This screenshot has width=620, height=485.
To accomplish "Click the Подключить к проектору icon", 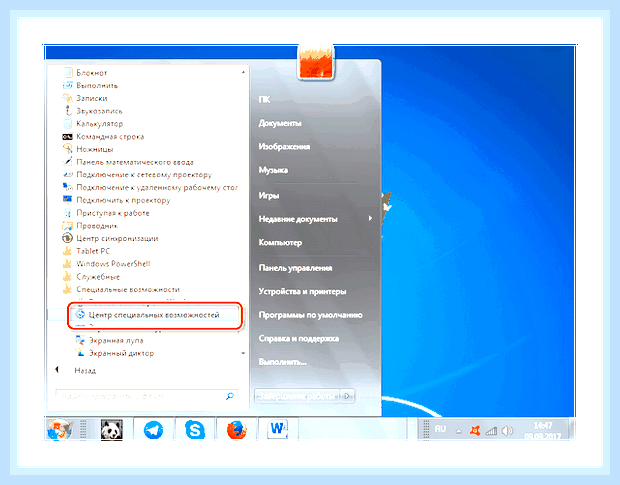I will click(x=68, y=200).
